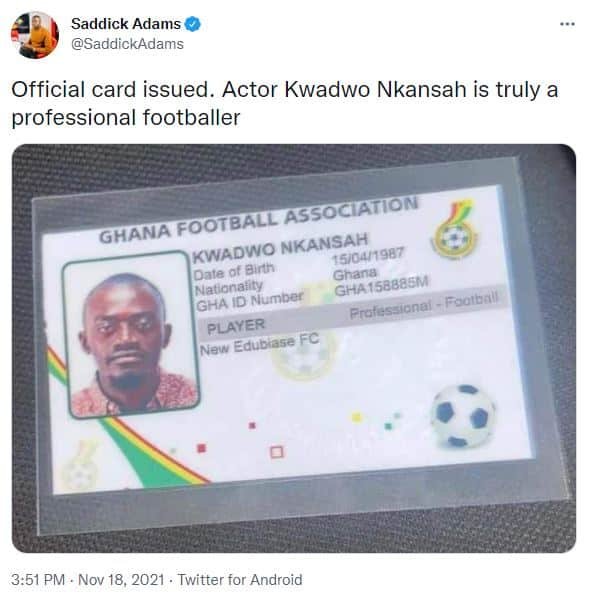
Task: Open the @SaddickAdams handle link
Action: [127, 44]
